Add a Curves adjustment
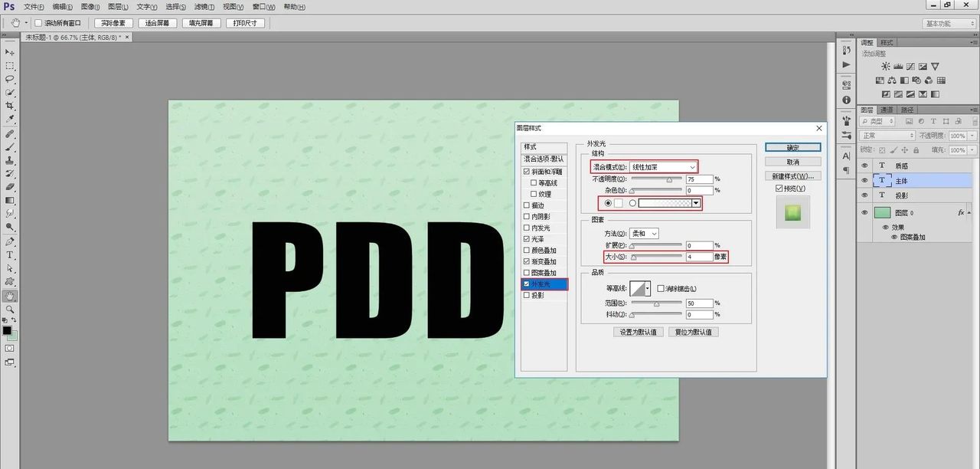Image resolution: width=980 pixels, height=469 pixels. click(x=910, y=67)
